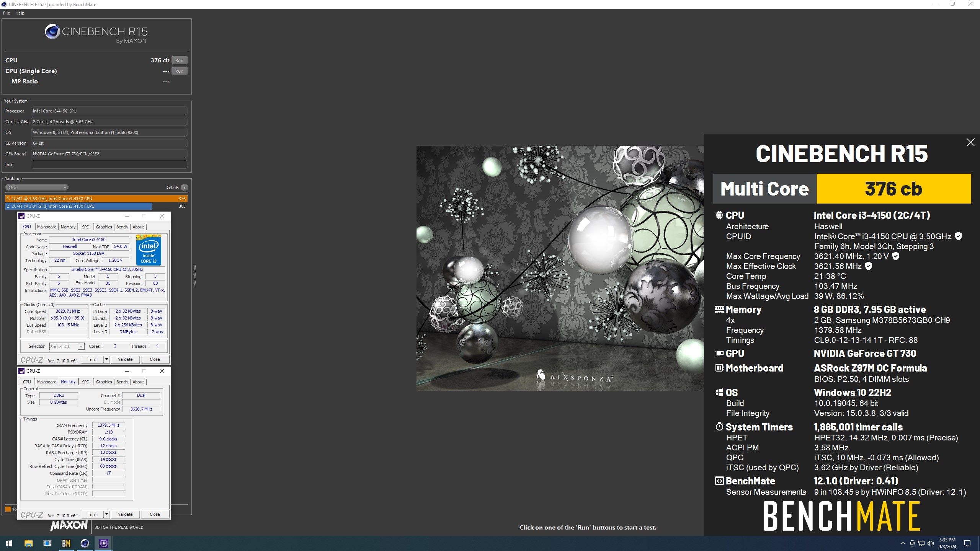
Task: Switch to Mainboard tab in upper CPU-Z window
Action: click(x=47, y=227)
